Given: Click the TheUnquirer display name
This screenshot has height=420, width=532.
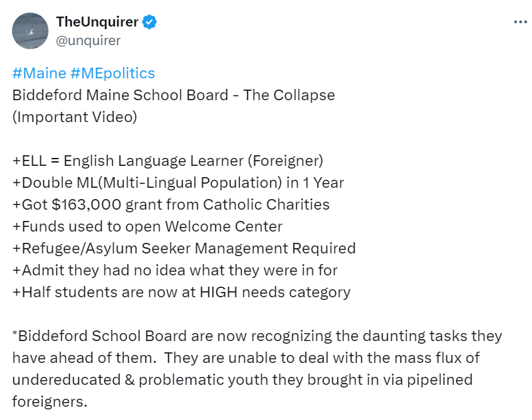Looking at the screenshot, I should click(x=97, y=22).
